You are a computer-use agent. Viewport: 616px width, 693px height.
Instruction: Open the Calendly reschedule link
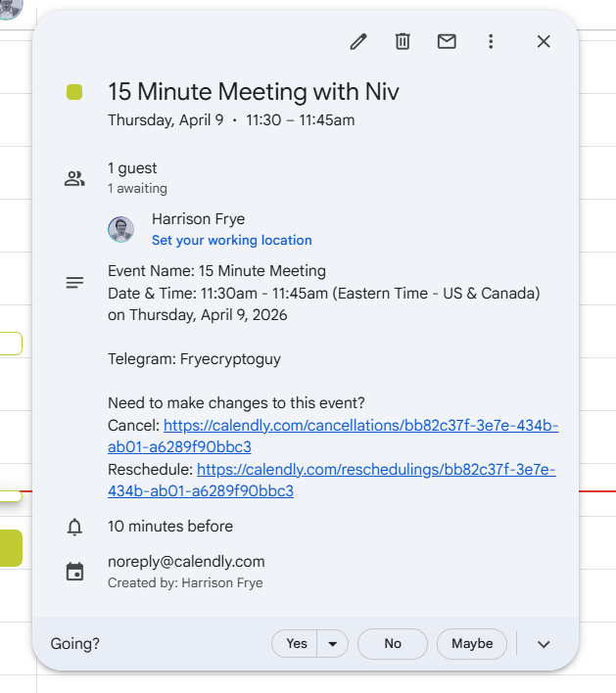pyautogui.click(x=332, y=480)
